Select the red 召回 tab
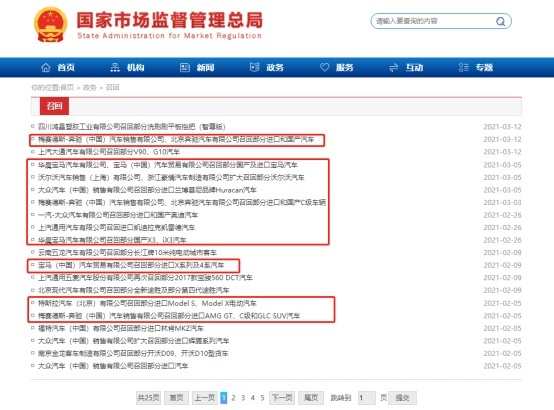Screen dimensions: 554x410 pos(54,106)
